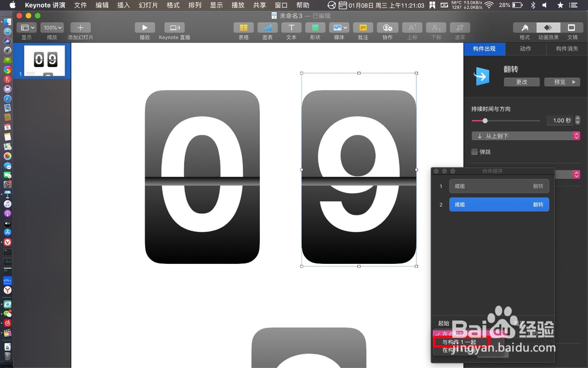588x368 pixels.
Task: Open the Share (共享) menu
Action: point(259,5)
